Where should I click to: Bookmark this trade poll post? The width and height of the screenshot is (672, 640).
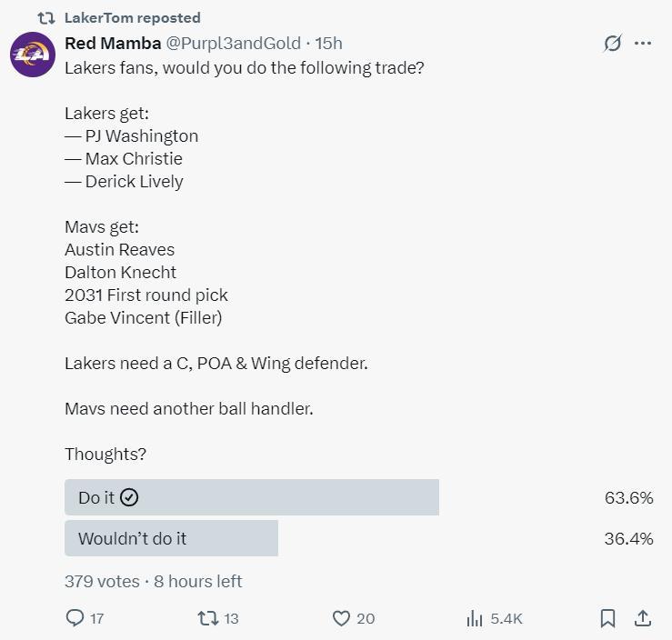coord(607,618)
